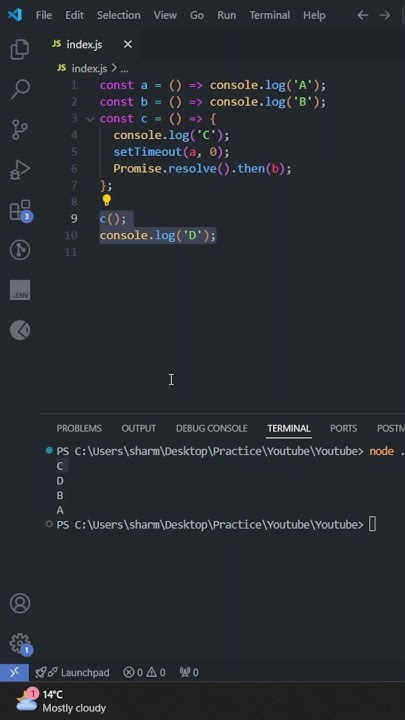This screenshot has height=720, width=405.
Task: Collapse the function c fold arrow on line 3
Action: click(x=90, y=119)
